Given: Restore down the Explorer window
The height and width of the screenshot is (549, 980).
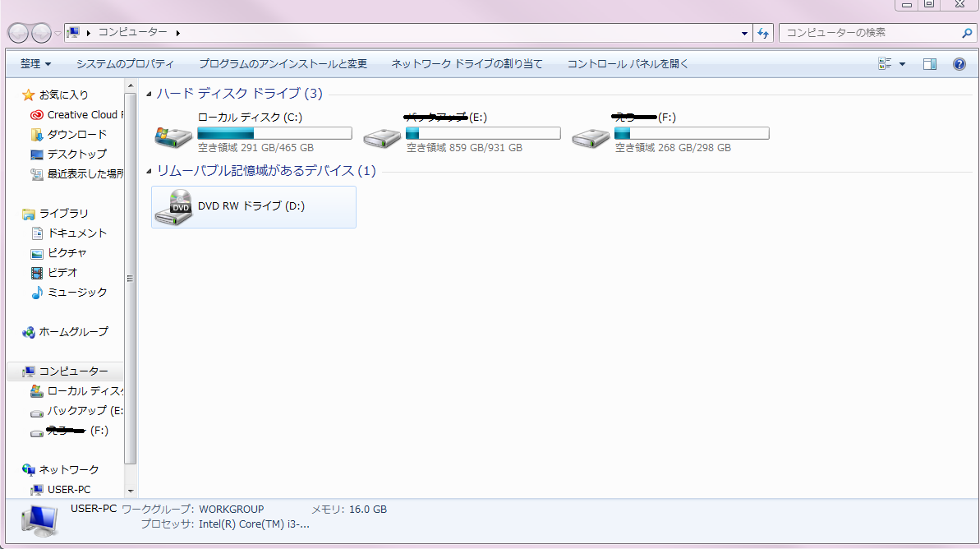Looking at the screenshot, I should 929,4.
